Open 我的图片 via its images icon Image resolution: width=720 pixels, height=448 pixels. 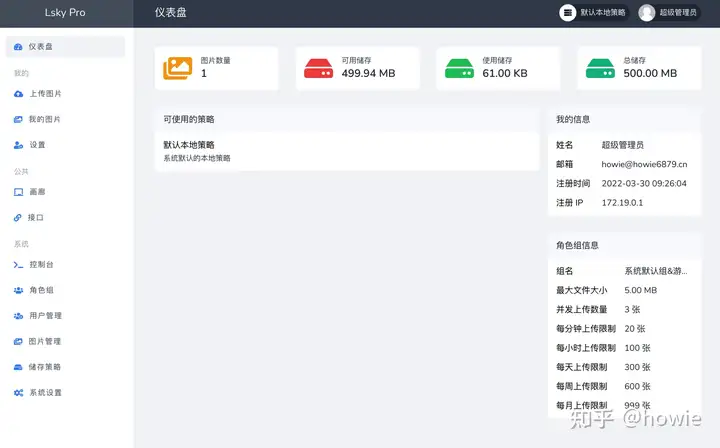pos(18,119)
